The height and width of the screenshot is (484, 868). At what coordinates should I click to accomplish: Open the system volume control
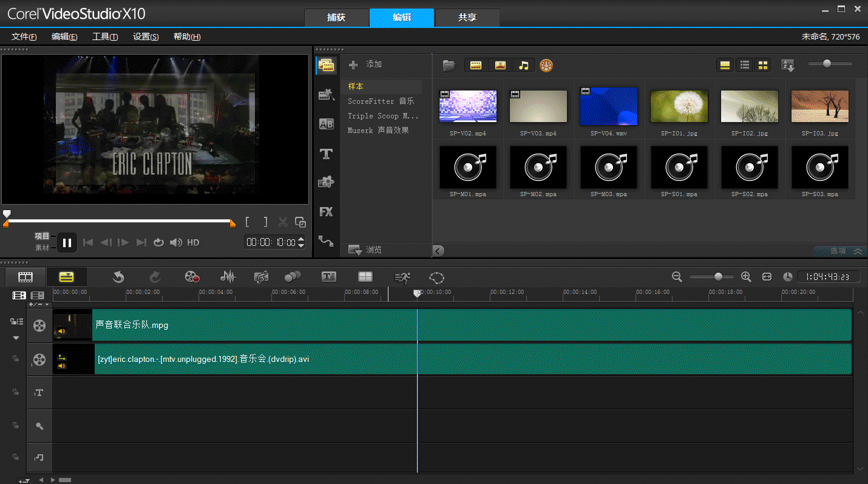176,242
